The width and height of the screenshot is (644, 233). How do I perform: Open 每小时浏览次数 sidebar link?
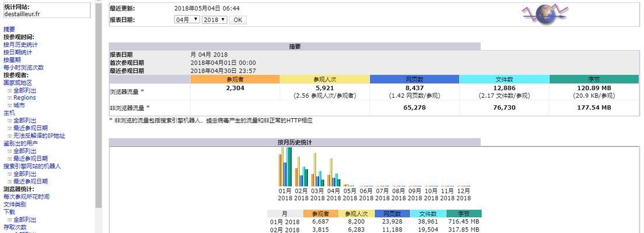click(x=23, y=67)
